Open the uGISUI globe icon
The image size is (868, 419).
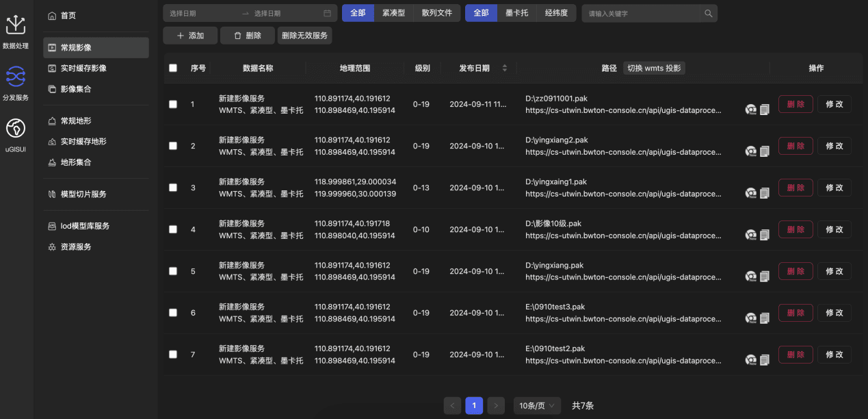point(15,129)
